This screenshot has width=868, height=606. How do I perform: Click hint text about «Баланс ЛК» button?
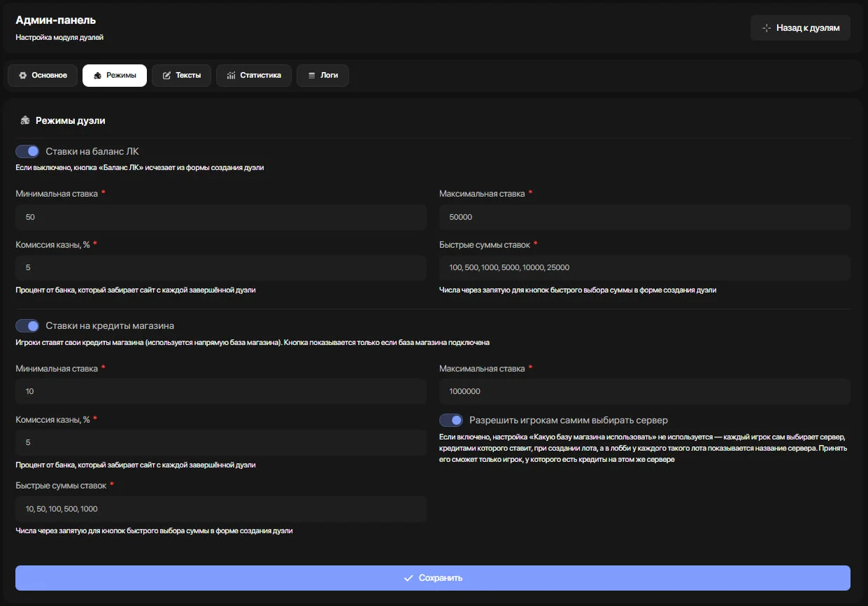(x=140, y=168)
